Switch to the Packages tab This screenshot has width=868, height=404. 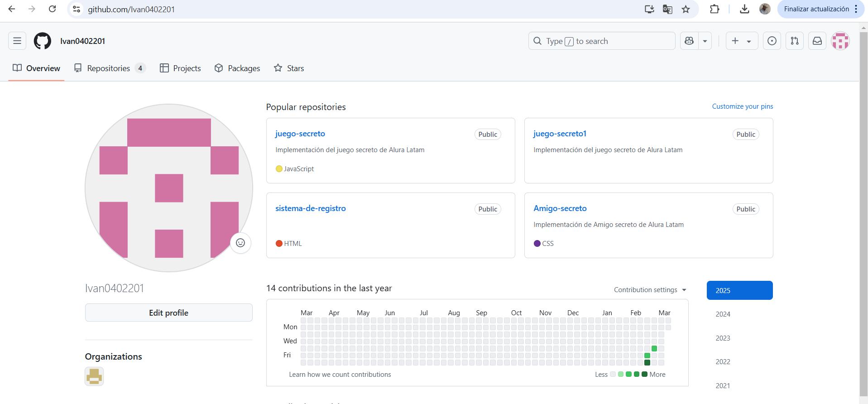coord(237,68)
